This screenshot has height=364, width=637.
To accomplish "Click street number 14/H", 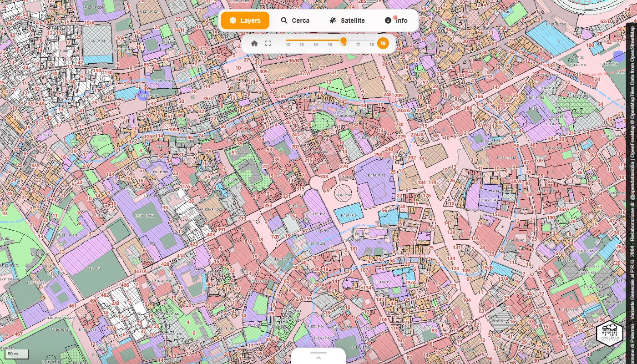I will click(x=179, y=30).
